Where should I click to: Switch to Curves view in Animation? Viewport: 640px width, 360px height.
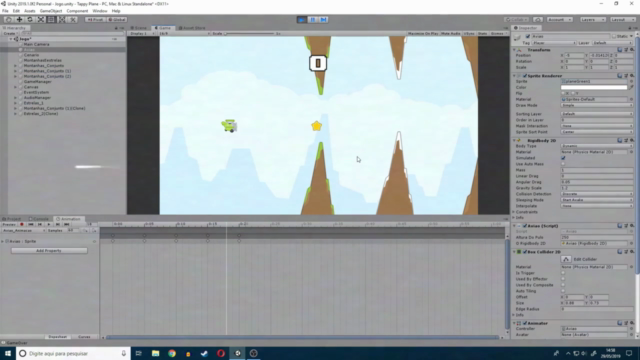click(84, 337)
